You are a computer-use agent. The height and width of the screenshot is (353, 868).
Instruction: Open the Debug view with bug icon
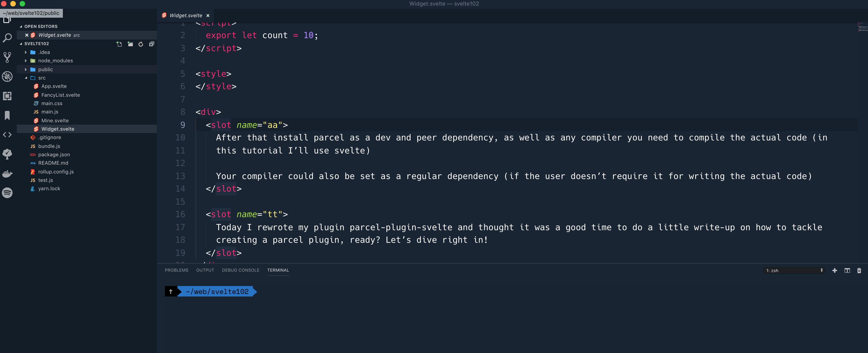point(7,76)
